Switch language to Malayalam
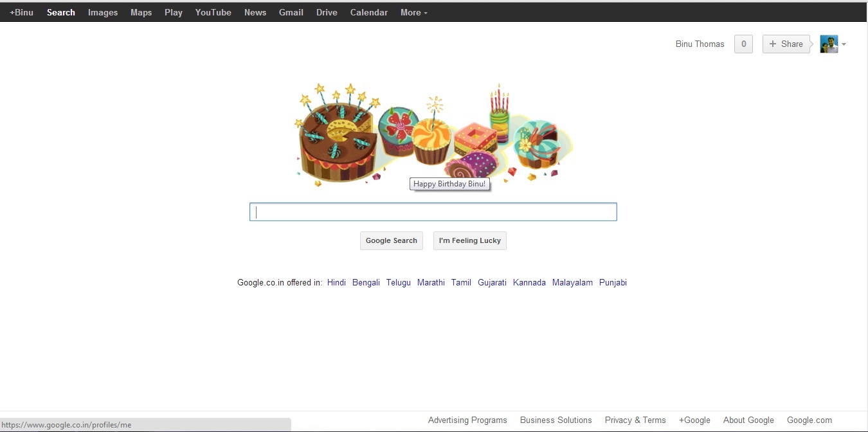Viewport: 868px width, 432px height. [x=572, y=282]
